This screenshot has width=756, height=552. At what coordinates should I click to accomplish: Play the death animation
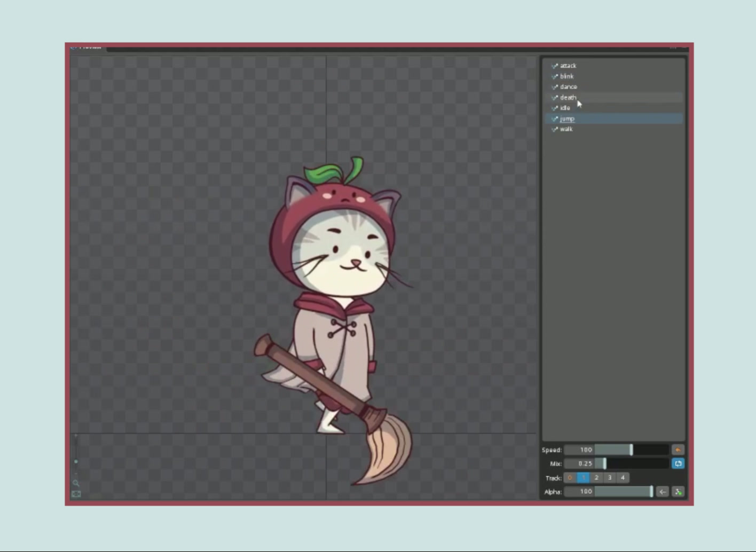point(614,97)
